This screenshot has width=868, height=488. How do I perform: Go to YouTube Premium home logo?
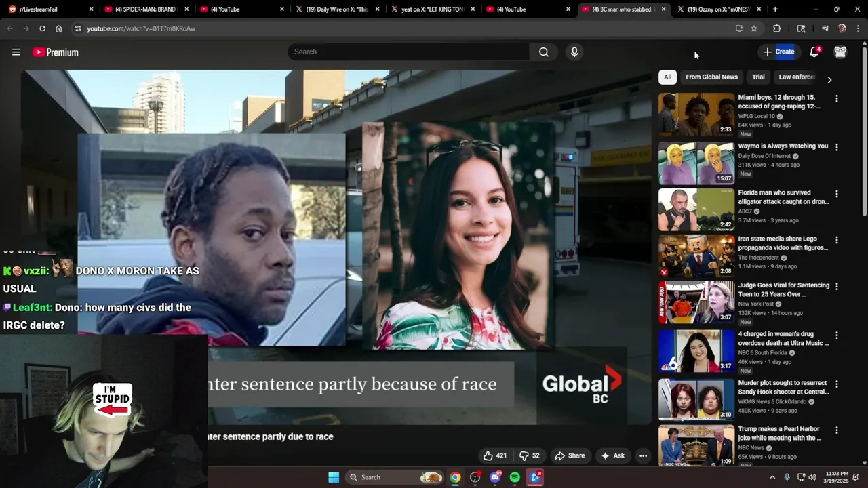(x=56, y=52)
